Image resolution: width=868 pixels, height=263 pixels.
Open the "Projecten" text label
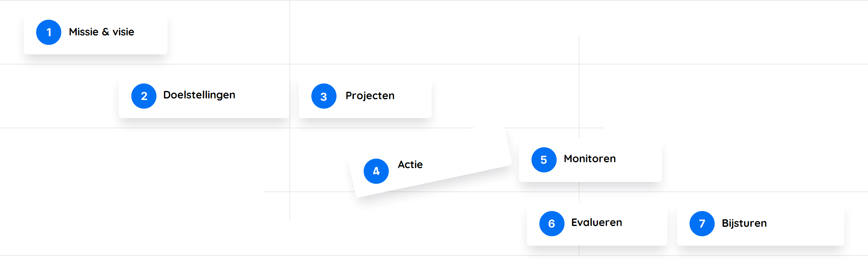coord(370,96)
